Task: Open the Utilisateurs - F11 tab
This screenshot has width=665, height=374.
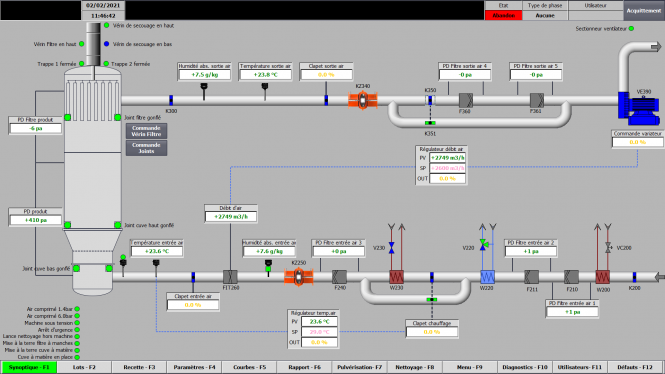Action: [580, 367]
